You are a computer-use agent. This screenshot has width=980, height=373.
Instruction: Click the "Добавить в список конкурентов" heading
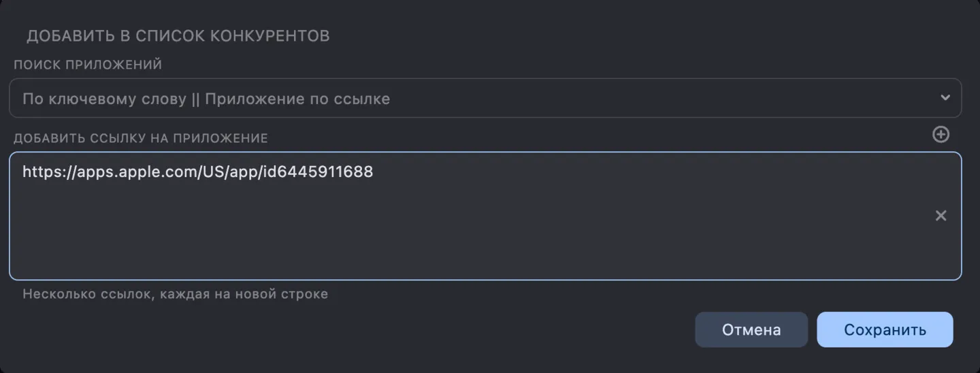178,36
